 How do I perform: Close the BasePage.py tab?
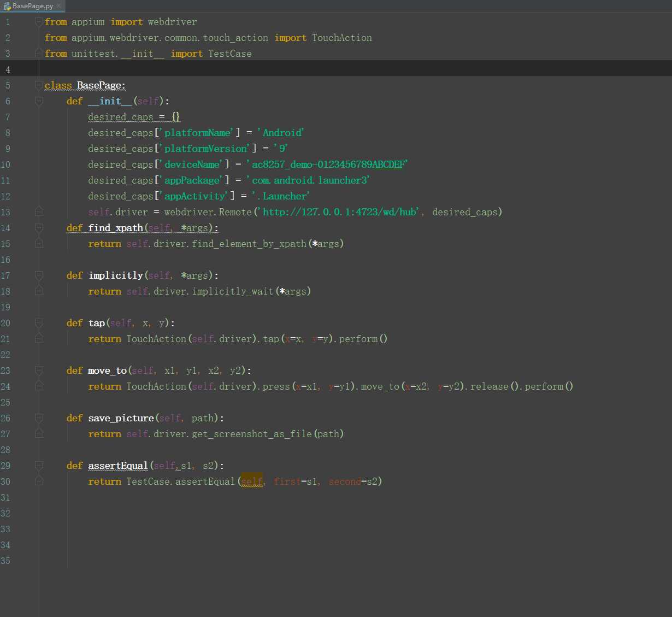click(59, 6)
